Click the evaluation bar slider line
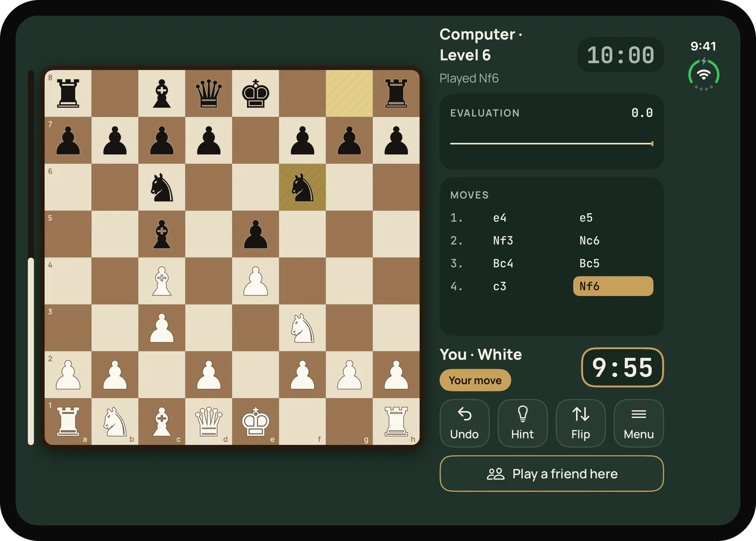756x541 pixels. [x=552, y=144]
